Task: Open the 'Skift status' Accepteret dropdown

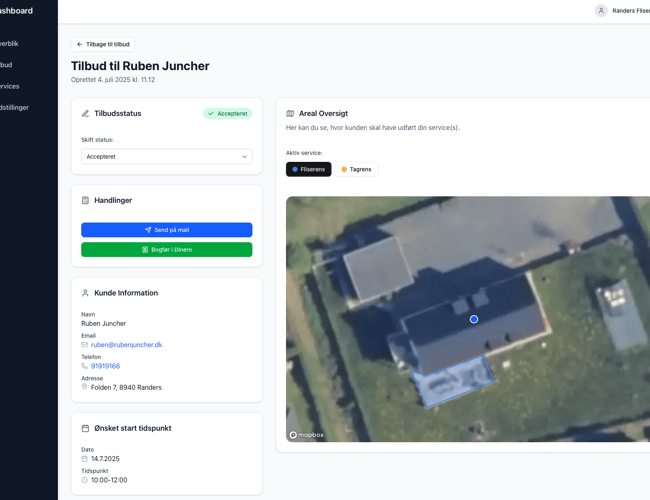Action: tap(167, 157)
